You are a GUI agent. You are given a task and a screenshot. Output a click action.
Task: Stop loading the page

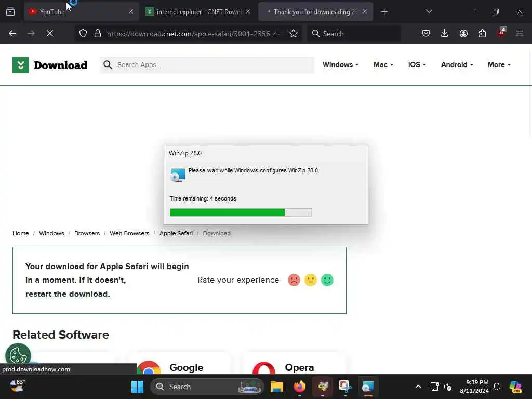click(x=50, y=34)
